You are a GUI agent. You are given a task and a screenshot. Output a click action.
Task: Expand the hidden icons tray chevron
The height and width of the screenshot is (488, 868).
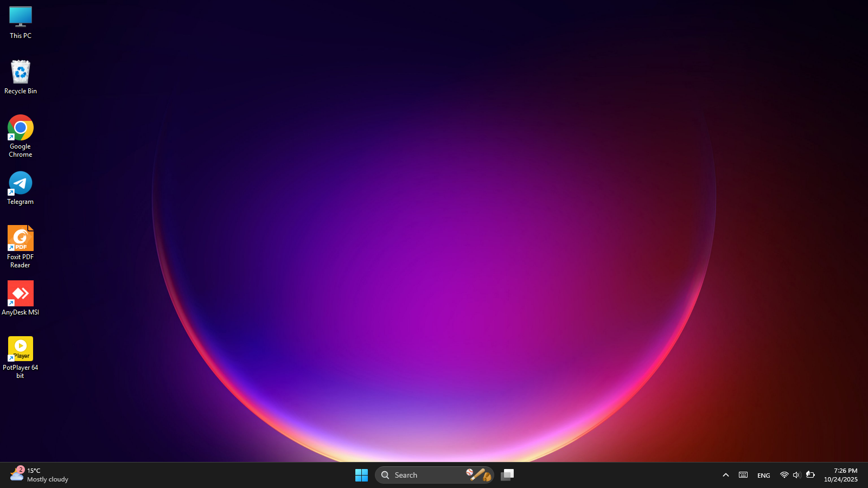point(725,475)
